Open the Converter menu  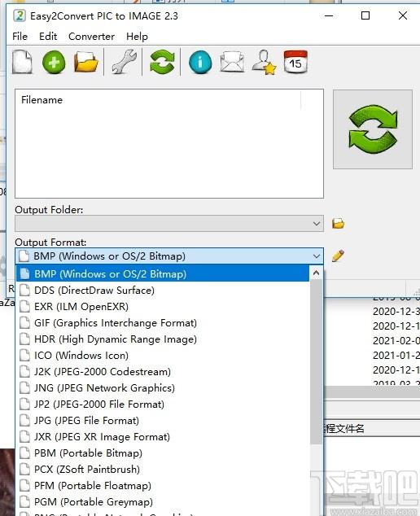point(91,36)
